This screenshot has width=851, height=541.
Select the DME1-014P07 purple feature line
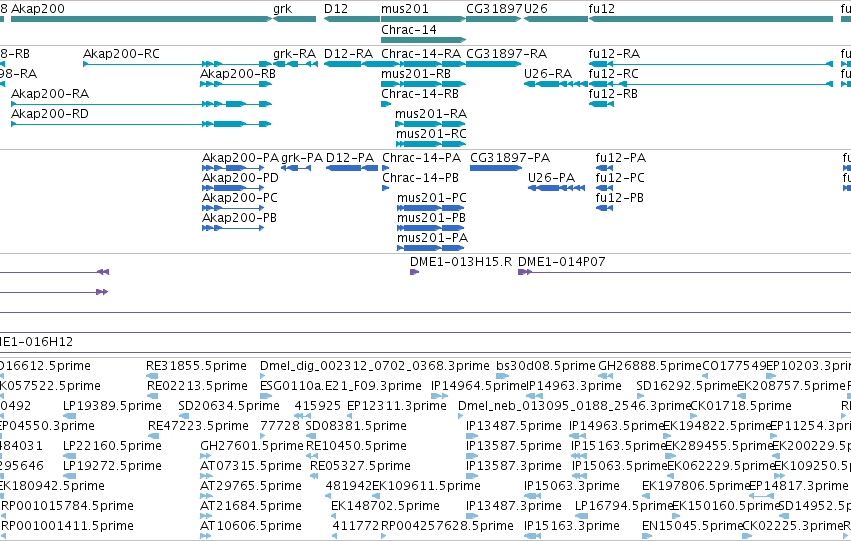[x=684, y=272]
